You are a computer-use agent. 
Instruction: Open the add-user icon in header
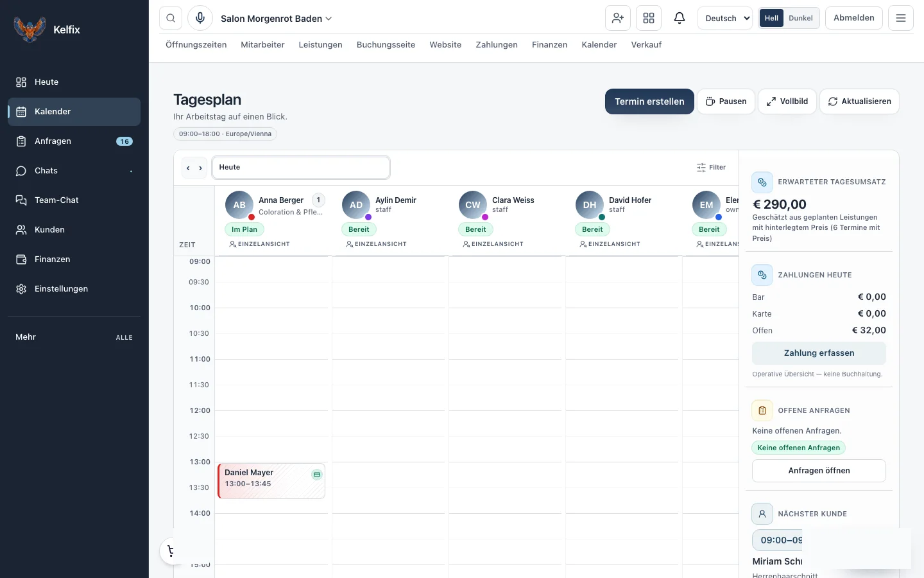[618, 18]
